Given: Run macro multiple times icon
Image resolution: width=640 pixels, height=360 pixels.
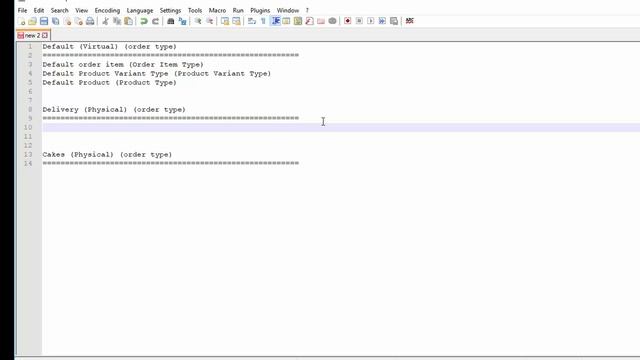Looking at the screenshot, I should [x=382, y=21].
